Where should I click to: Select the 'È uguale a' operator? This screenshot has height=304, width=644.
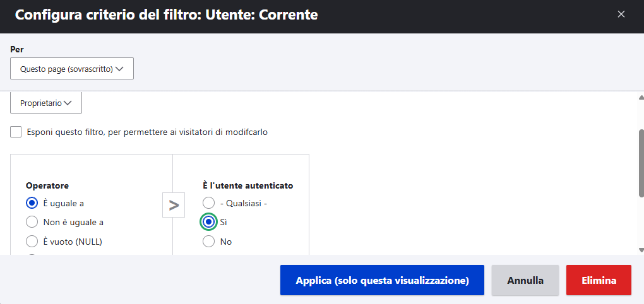point(32,203)
